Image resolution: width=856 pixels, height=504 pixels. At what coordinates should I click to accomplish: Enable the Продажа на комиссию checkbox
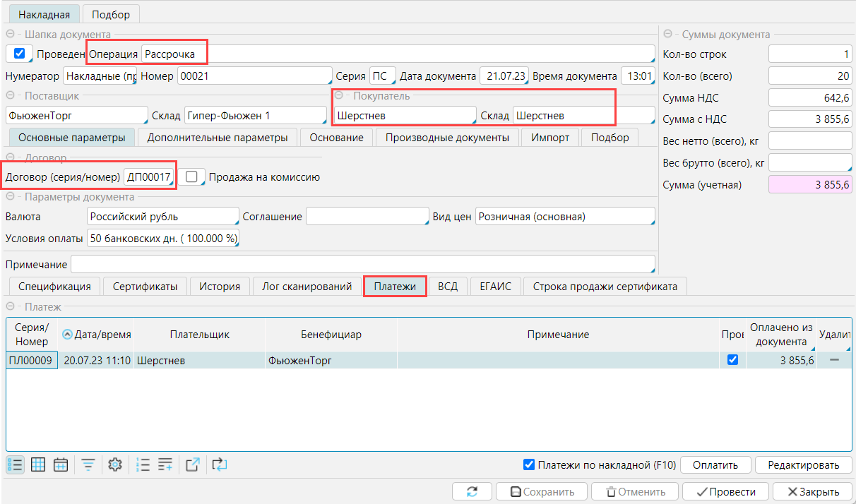(x=191, y=177)
